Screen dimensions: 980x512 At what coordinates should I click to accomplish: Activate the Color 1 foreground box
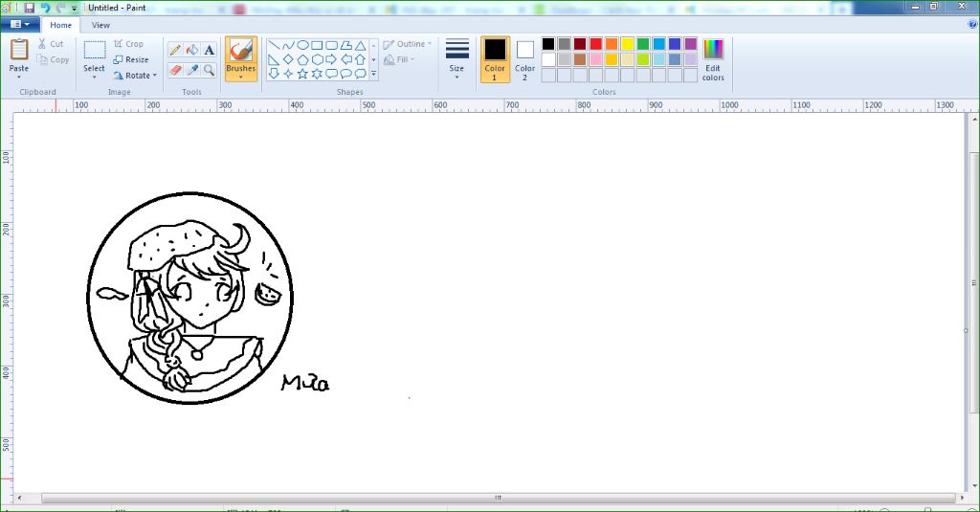click(495, 59)
